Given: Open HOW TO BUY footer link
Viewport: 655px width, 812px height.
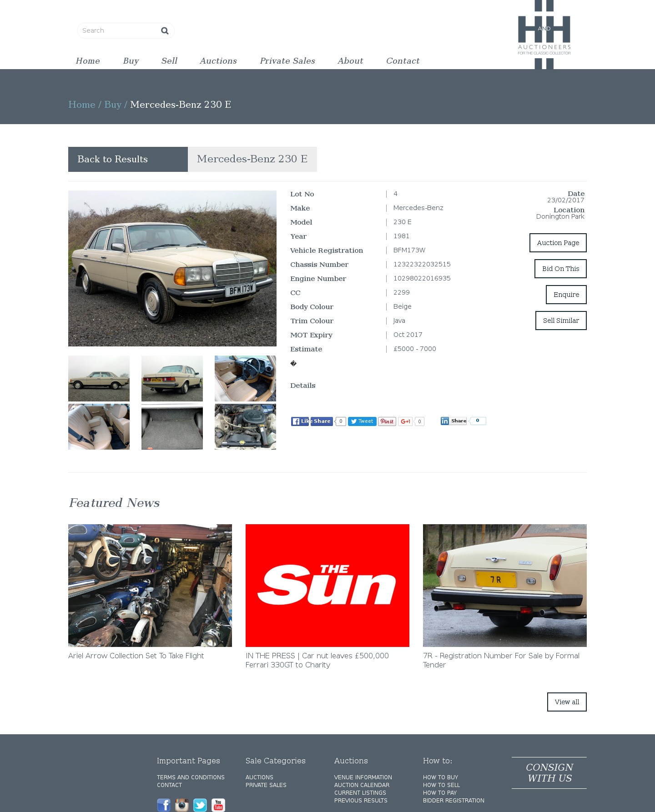Looking at the screenshot, I should point(440,777).
